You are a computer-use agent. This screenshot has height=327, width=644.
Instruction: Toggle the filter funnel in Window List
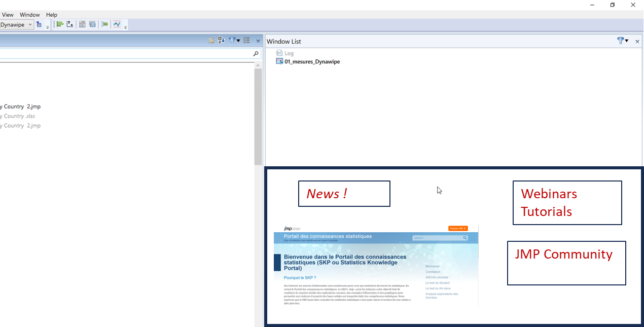point(621,41)
